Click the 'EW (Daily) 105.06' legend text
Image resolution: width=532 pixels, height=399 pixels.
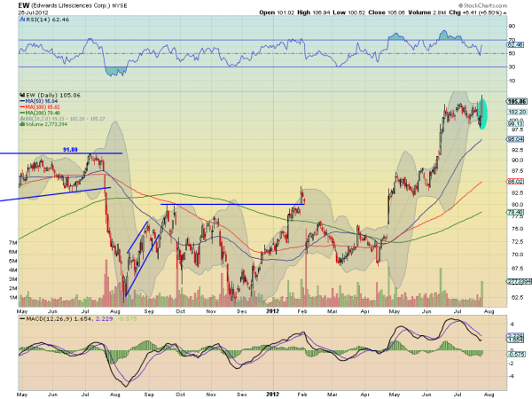coord(53,96)
